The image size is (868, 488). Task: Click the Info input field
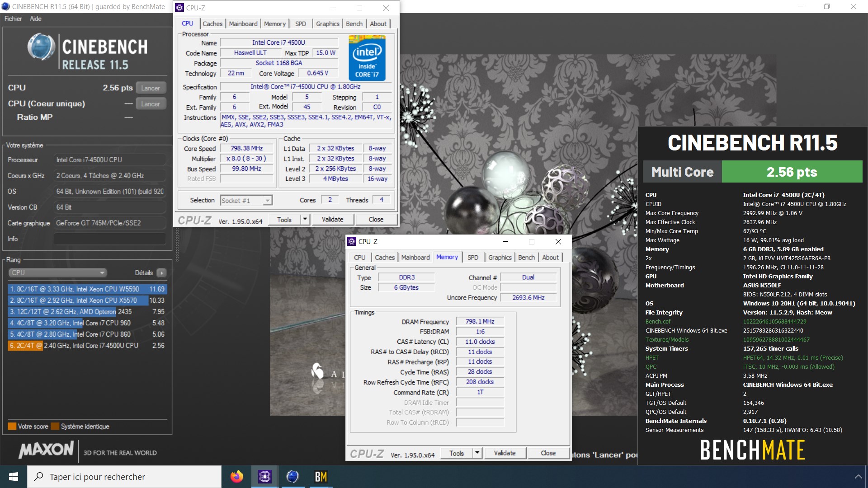[110, 239]
